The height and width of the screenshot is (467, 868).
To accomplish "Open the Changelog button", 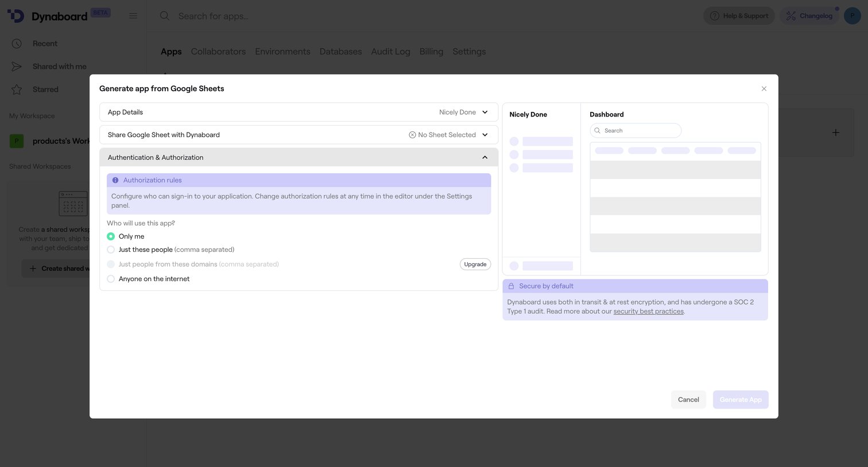I will (x=809, y=16).
